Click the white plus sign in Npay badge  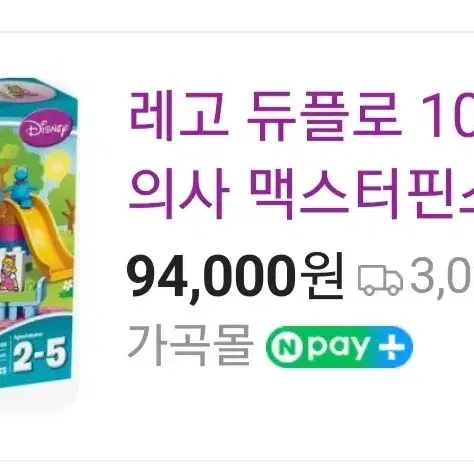392,347
